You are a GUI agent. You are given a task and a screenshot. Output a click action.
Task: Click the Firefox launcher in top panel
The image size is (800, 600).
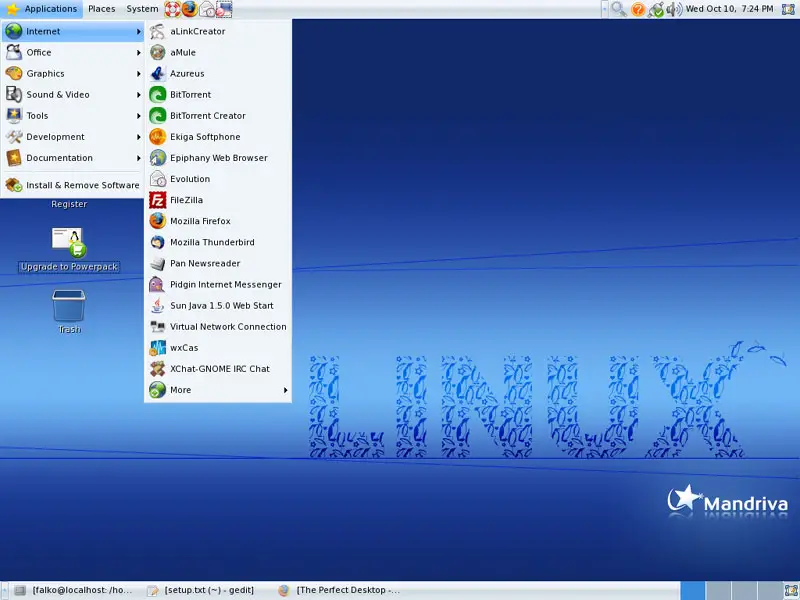pos(189,9)
